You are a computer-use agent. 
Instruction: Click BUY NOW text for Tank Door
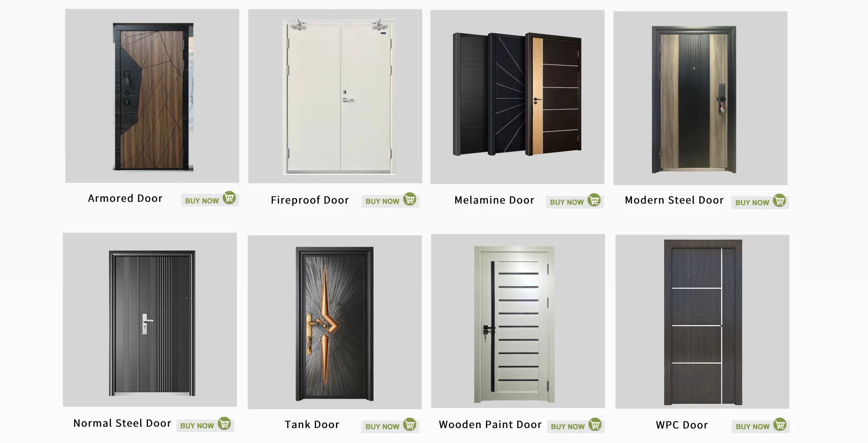(382, 426)
